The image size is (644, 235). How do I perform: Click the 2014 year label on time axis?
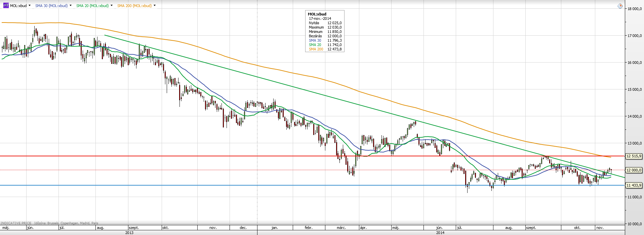(440, 233)
